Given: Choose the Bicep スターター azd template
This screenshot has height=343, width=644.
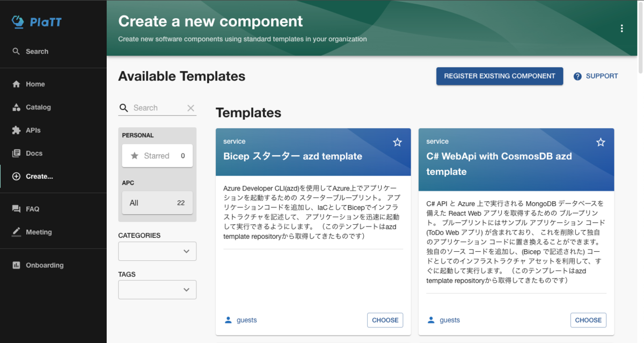Looking at the screenshot, I should pos(385,320).
